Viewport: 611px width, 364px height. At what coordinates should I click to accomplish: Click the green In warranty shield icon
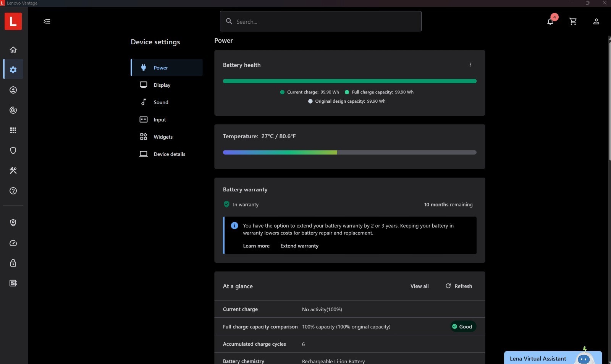pyautogui.click(x=226, y=204)
